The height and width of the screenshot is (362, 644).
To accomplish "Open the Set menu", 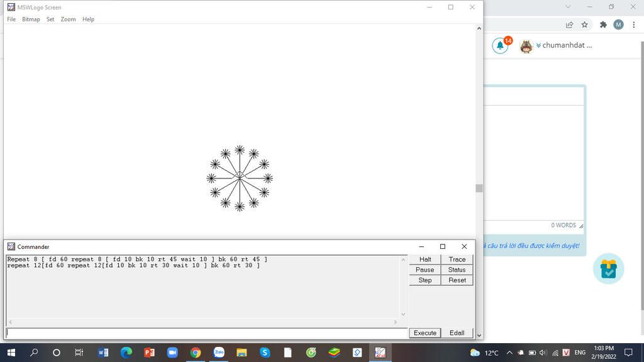I will click(x=50, y=19).
